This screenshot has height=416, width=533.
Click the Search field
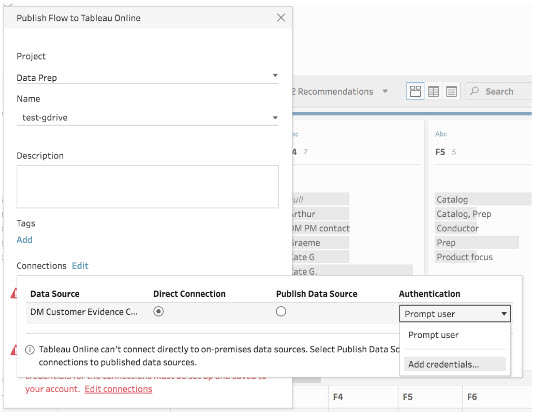point(498,91)
